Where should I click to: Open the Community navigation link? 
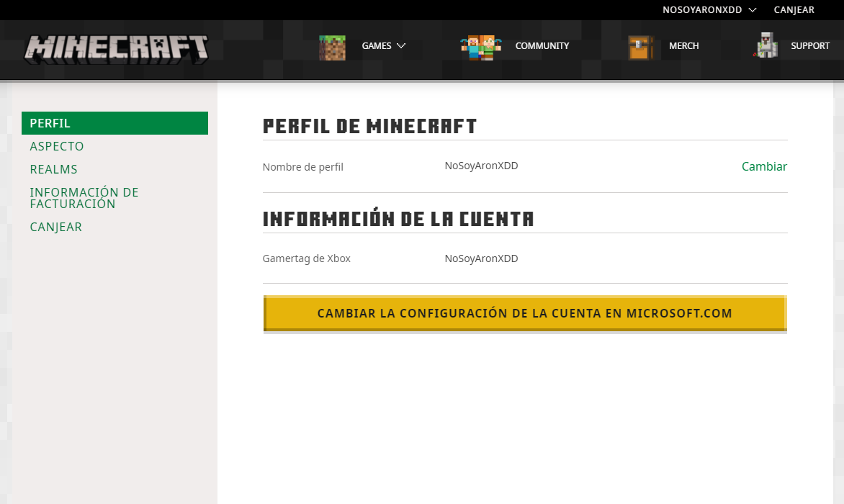pos(542,46)
